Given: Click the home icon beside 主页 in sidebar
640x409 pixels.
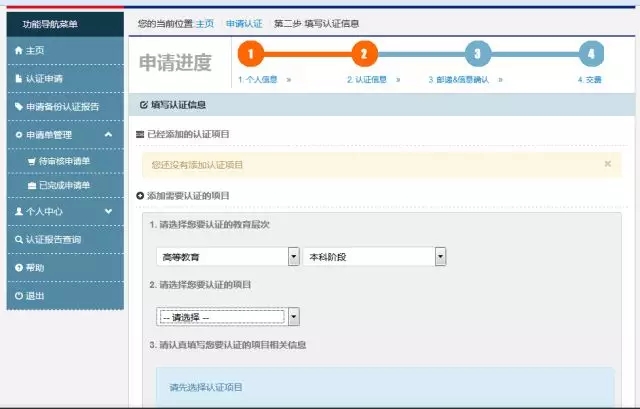Looking at the screenshot, I should (17, 50).
